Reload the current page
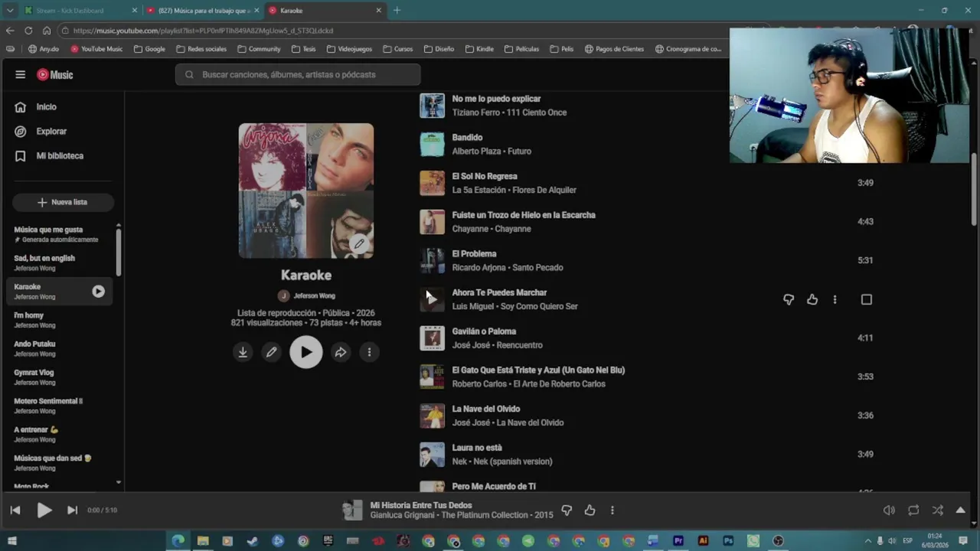 (x=28, y=31)
